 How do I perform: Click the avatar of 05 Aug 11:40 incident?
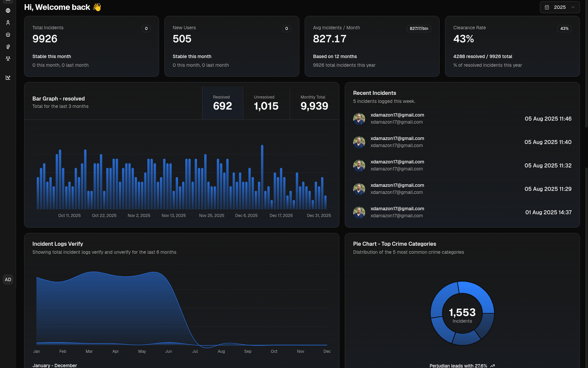tap(359, 142)
